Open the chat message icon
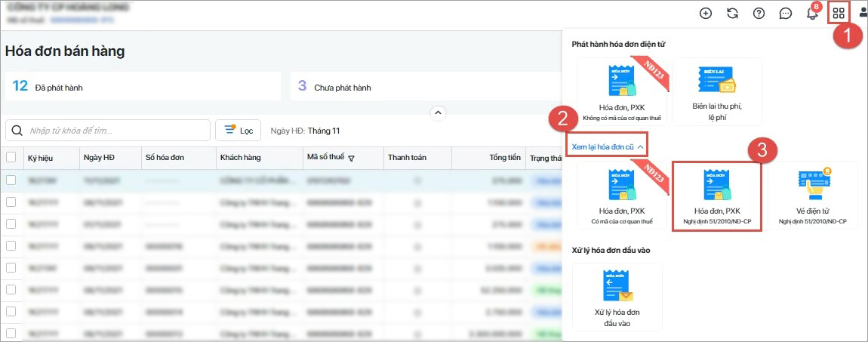The width and height of the screenshot is (868, 342). click(786, 14)
